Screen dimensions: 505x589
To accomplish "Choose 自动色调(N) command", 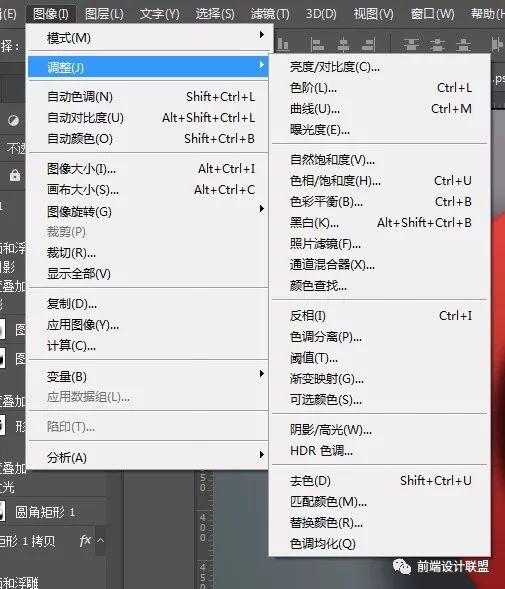I will (x=149, y=97).
